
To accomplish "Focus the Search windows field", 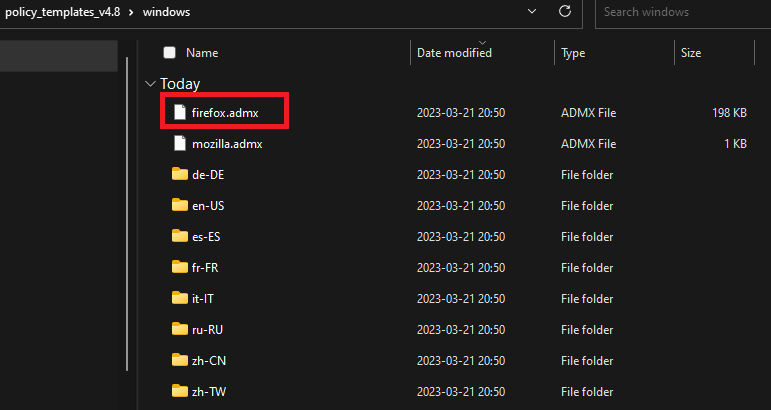I will (x=683, y=12).
